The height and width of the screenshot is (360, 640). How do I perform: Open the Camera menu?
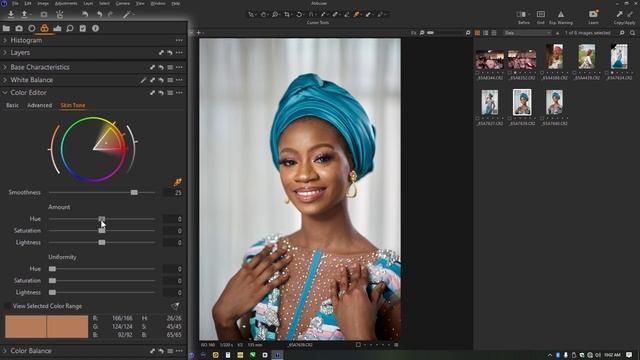tap(122, 3)
